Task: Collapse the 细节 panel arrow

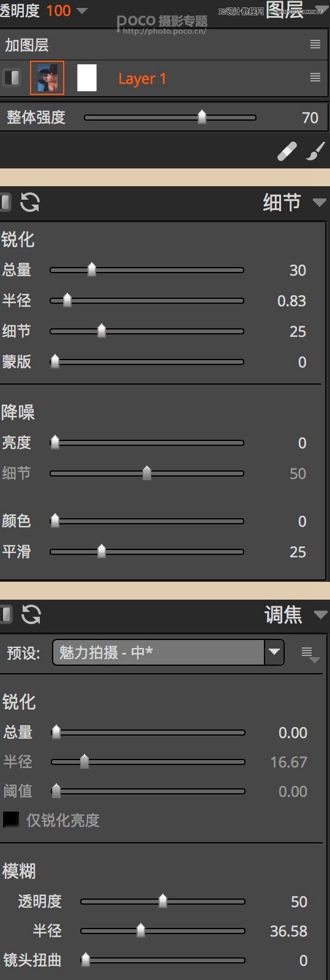Action: coord(319,202)
